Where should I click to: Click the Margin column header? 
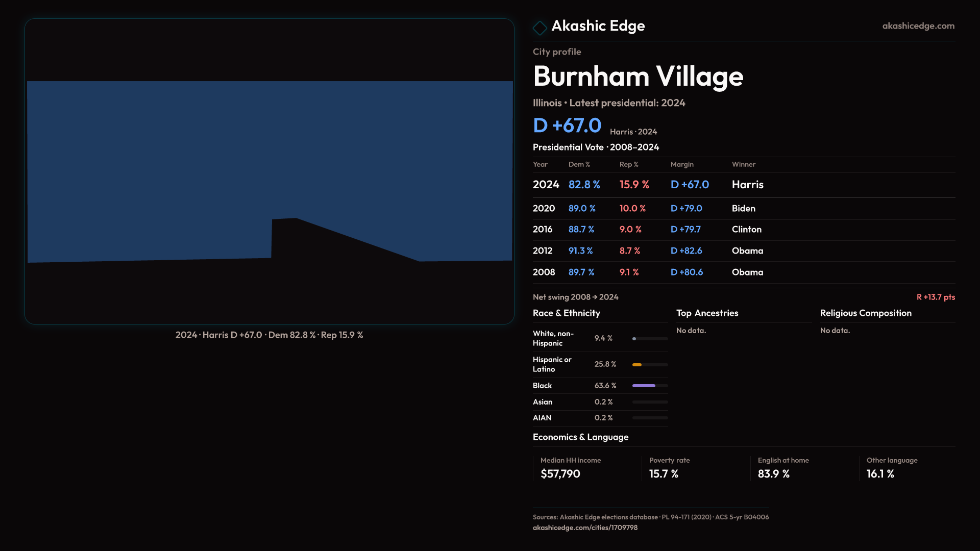click(682, 165)
